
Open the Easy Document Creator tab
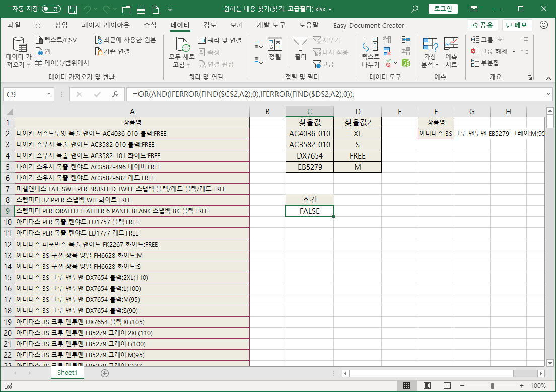coord(369,26)
